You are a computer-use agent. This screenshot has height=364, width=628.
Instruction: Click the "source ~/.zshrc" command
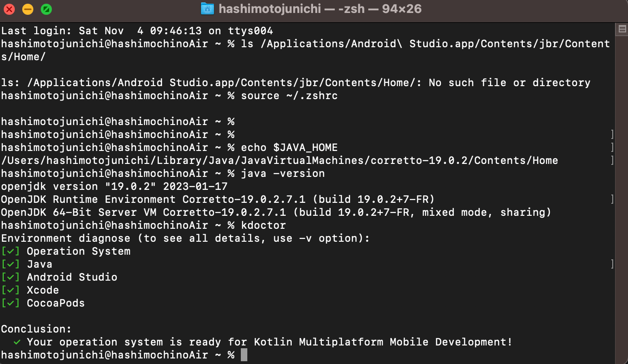[x=289, y=96]
